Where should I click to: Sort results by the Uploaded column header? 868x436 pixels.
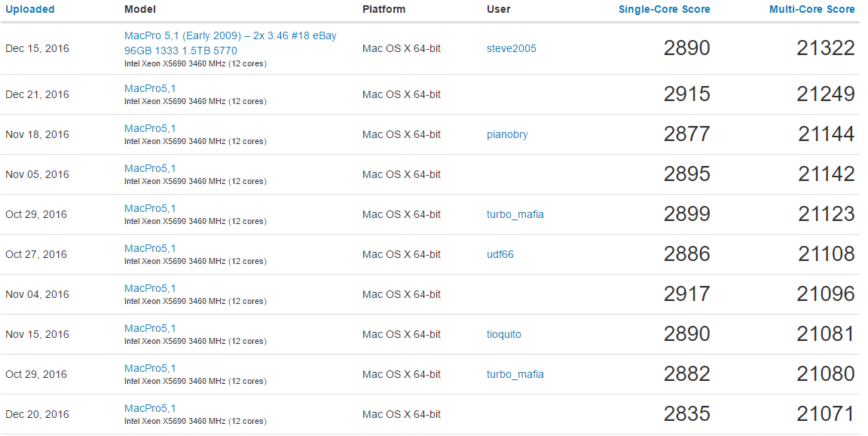tap(30, 10)
